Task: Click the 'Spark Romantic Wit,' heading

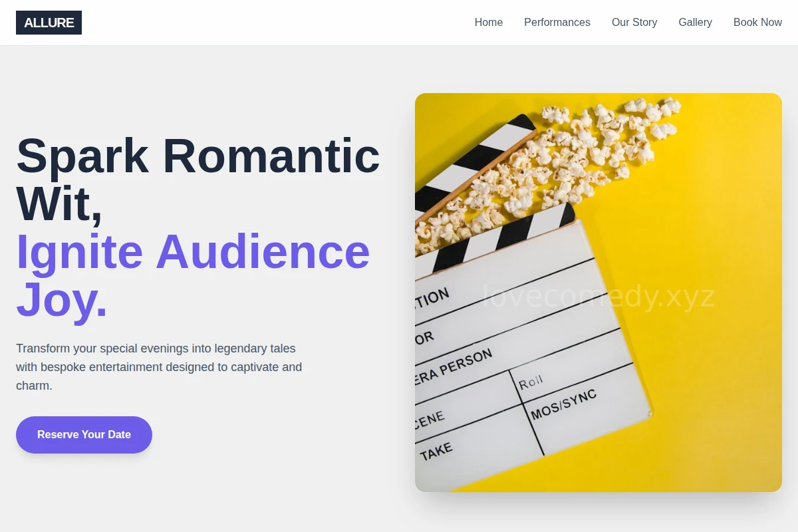Action: click(x=198, y=180)
